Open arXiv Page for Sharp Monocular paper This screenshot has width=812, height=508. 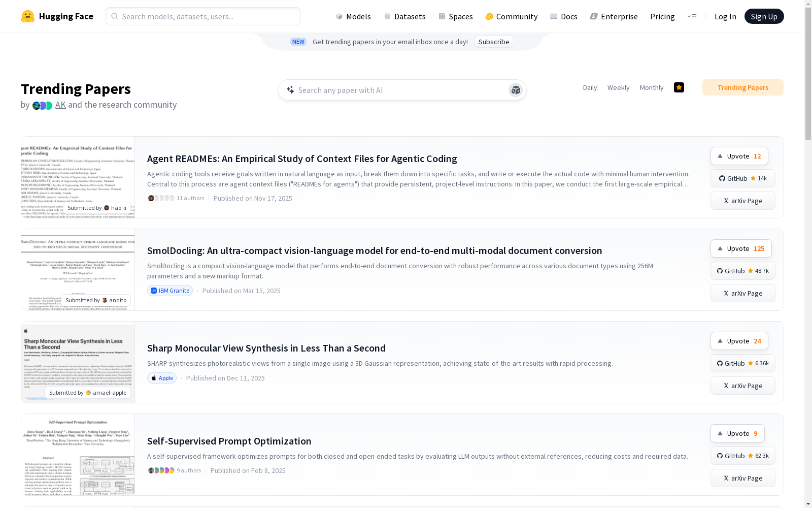743,386
